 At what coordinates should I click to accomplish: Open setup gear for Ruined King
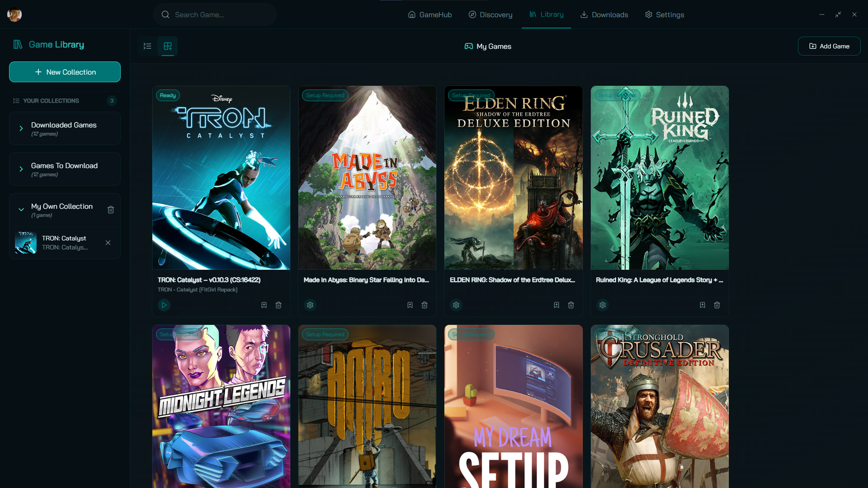[x=603, y=305]
